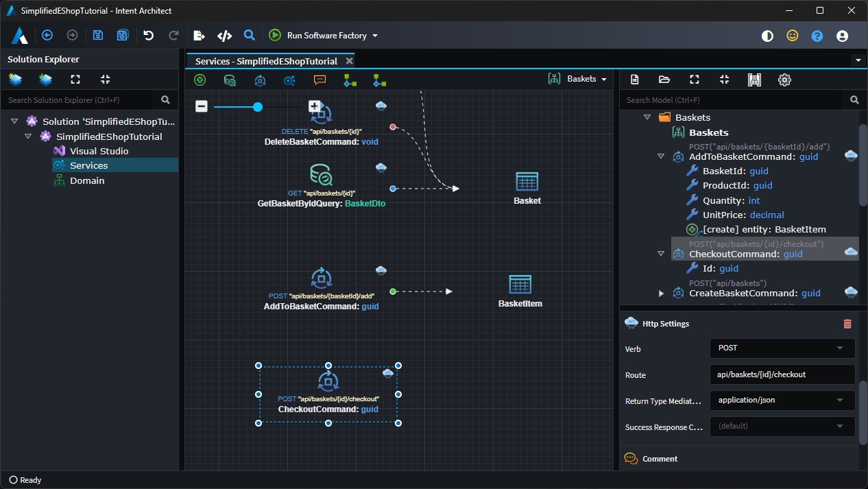This screenshot has height=489, width=868.
Task: Click the green circled plus icon in diagram toolbar
Action: [200, 80]
